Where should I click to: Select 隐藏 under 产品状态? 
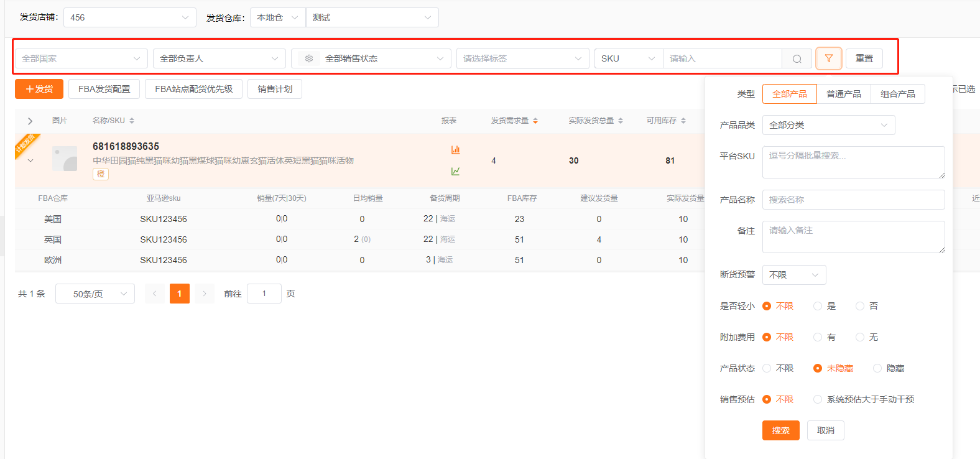pos(877,368)
